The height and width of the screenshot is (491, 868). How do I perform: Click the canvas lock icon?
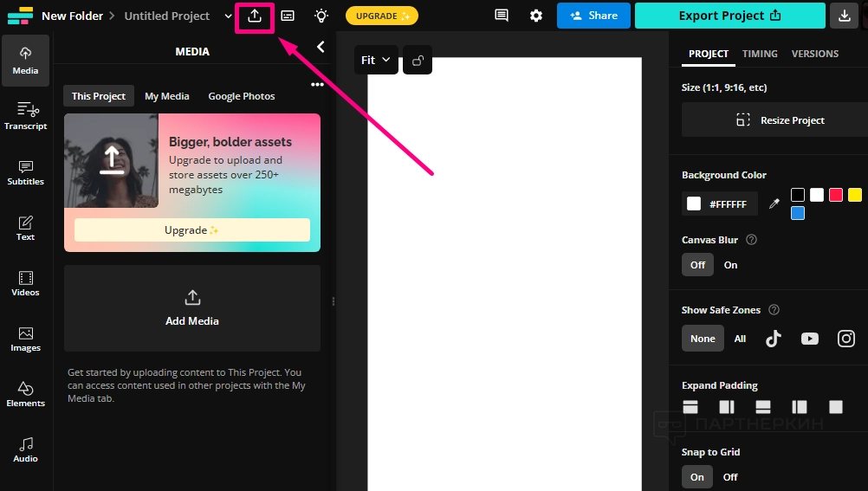(x=418, y=60)
